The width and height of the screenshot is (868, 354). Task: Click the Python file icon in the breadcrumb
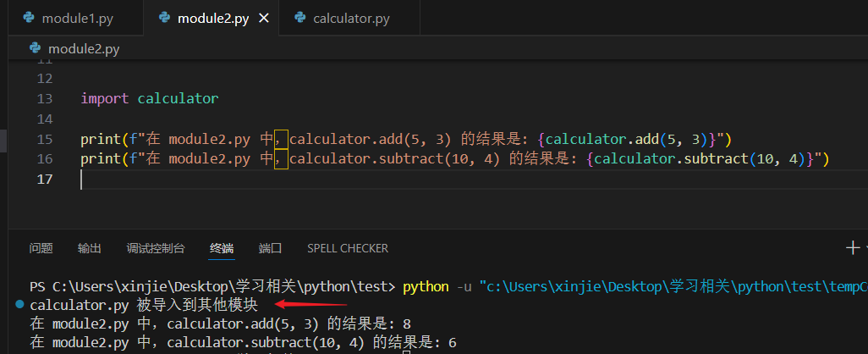pyautogui.click(x=36, y=49)
